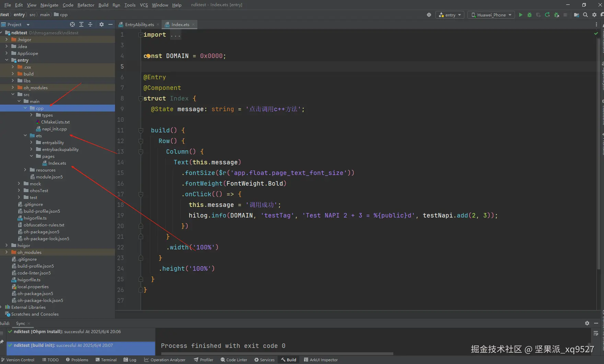Click the target icon left of entry configuration

(x=429, y=15)
